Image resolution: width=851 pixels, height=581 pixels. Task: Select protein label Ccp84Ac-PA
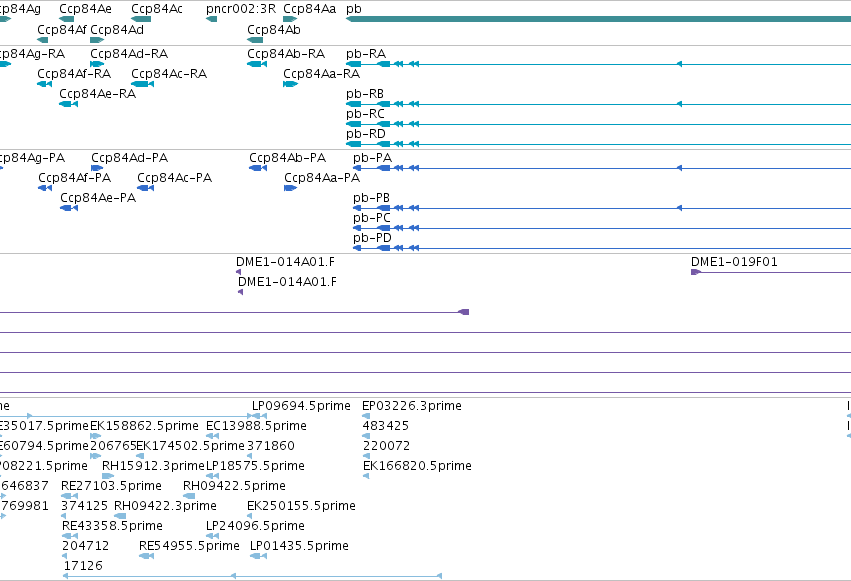point(174,178)
